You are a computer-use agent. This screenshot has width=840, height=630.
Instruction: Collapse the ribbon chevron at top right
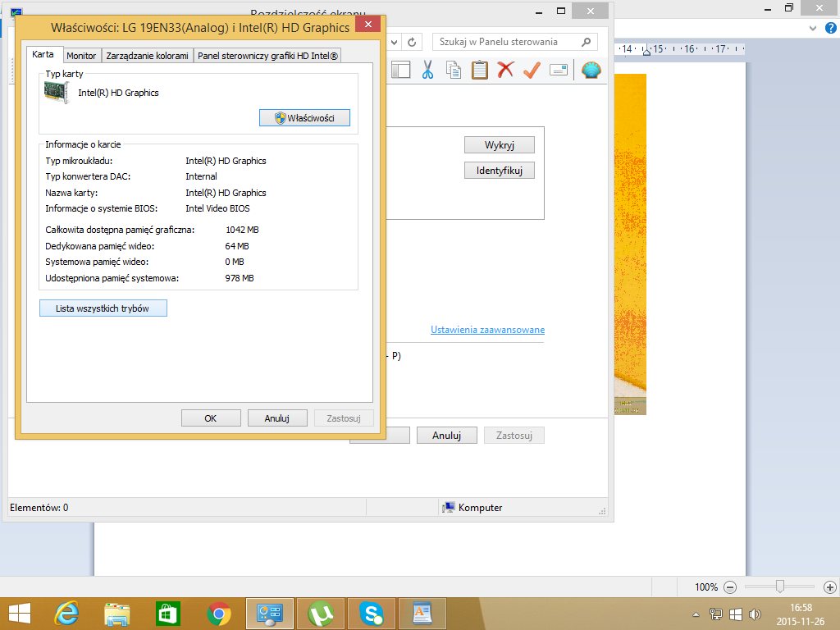[x=813, y=29]
